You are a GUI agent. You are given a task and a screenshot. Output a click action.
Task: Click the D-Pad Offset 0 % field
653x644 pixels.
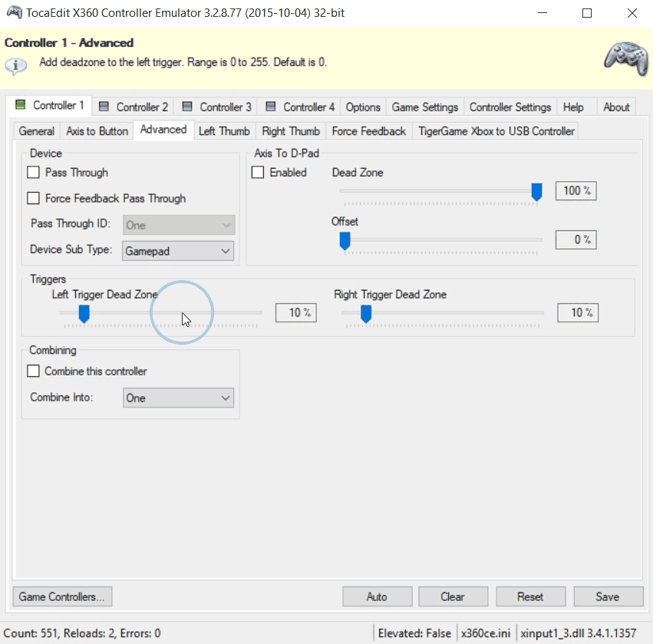576,239
